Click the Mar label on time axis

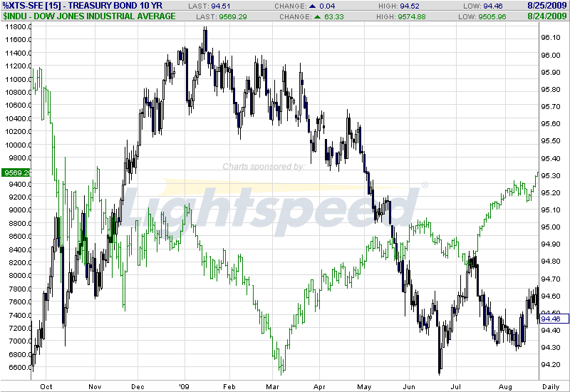point(272,386)
